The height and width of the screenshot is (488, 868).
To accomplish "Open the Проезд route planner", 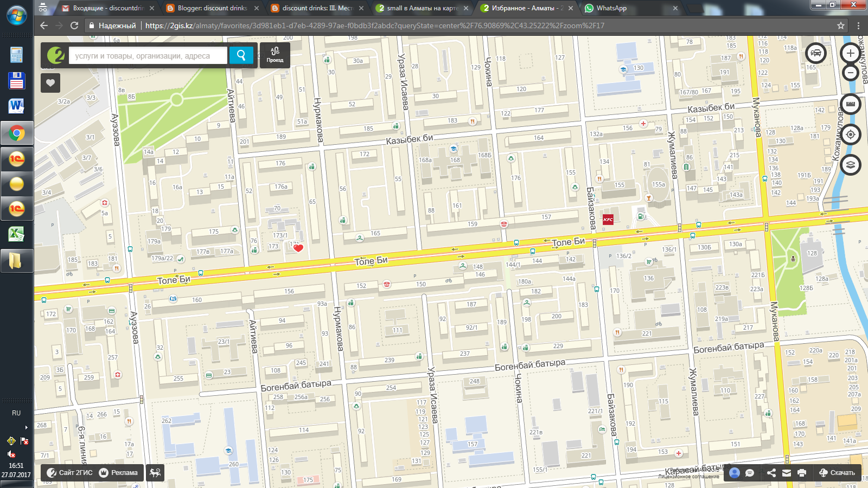I will pyautogui.click(x=275, y=55).
